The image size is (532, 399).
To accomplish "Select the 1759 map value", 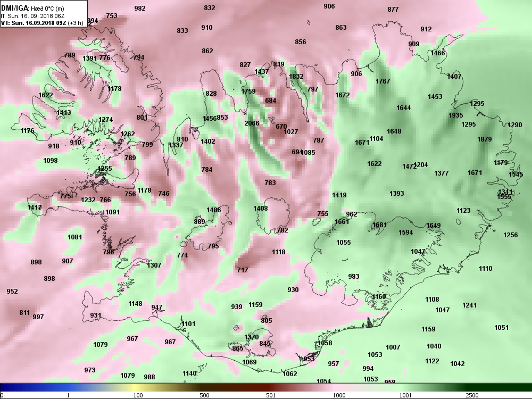I will (x=248, y=92).
